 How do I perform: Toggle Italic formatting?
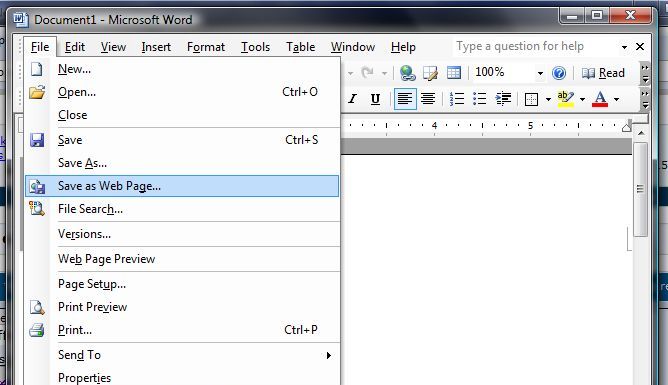352,99
